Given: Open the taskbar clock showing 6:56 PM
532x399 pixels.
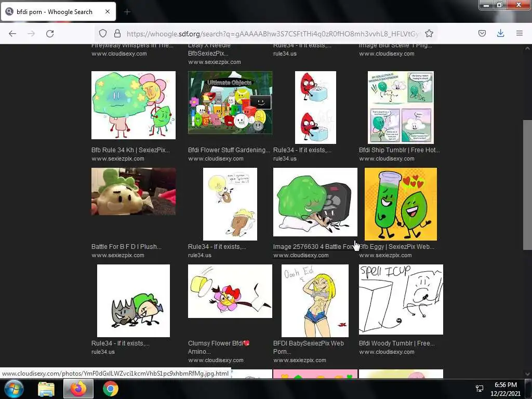Looking at the screenshot, I should (x=506, y=389).
